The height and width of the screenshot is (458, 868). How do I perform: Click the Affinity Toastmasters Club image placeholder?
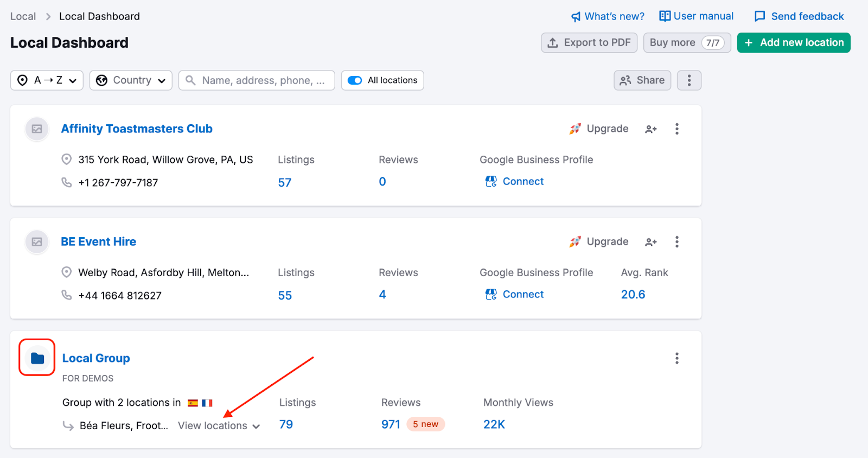[37, 129]
